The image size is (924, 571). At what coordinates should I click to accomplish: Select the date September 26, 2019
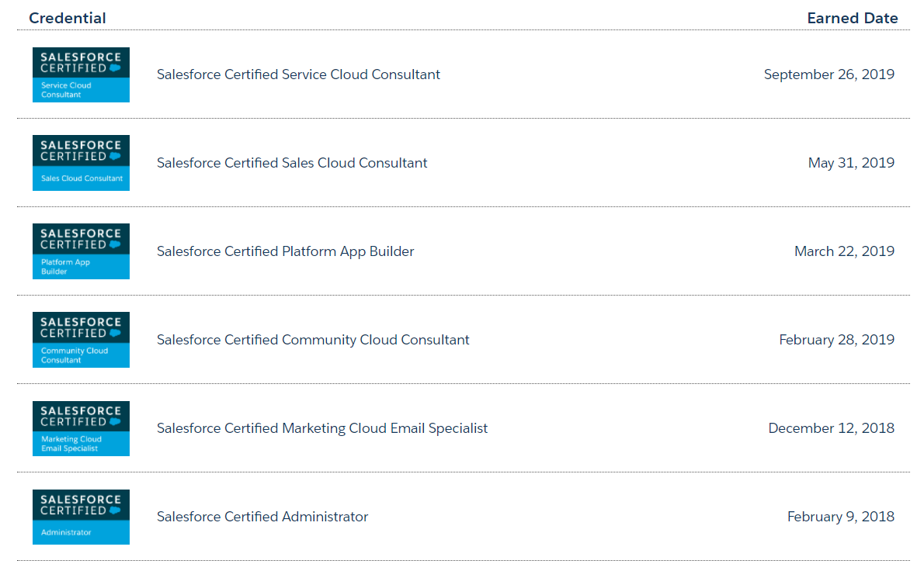828,74
